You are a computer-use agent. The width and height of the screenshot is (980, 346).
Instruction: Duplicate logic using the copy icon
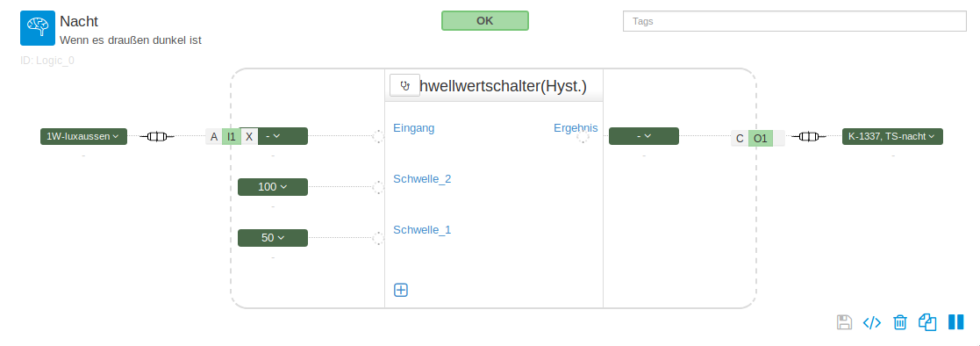(x=927, y=322)
